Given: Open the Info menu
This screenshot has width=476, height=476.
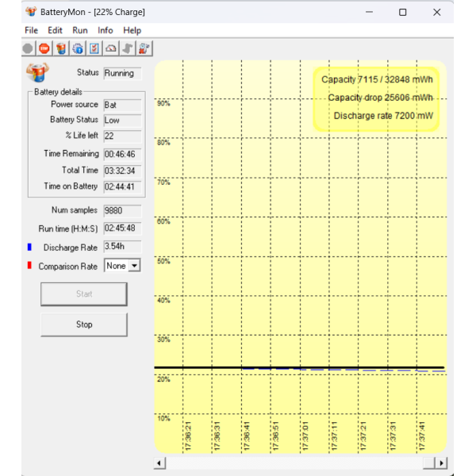Looking at the screenshot, I should point(106,30).
